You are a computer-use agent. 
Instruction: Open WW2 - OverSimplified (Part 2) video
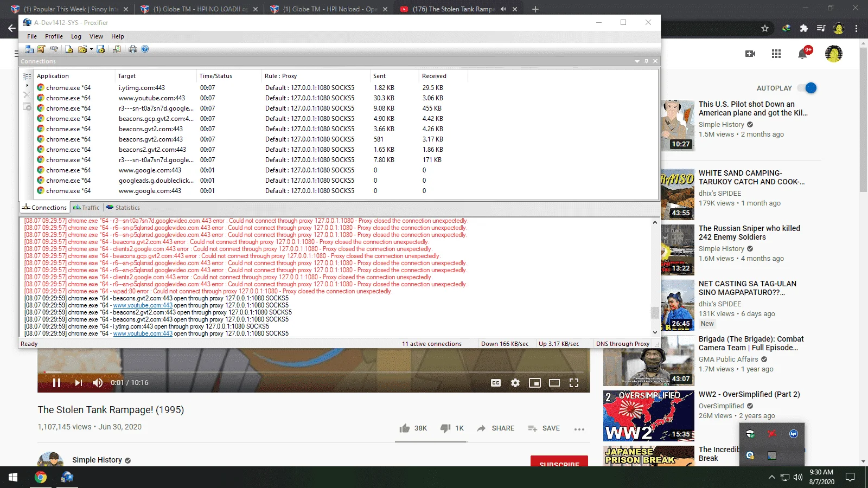tap(749, 394)
